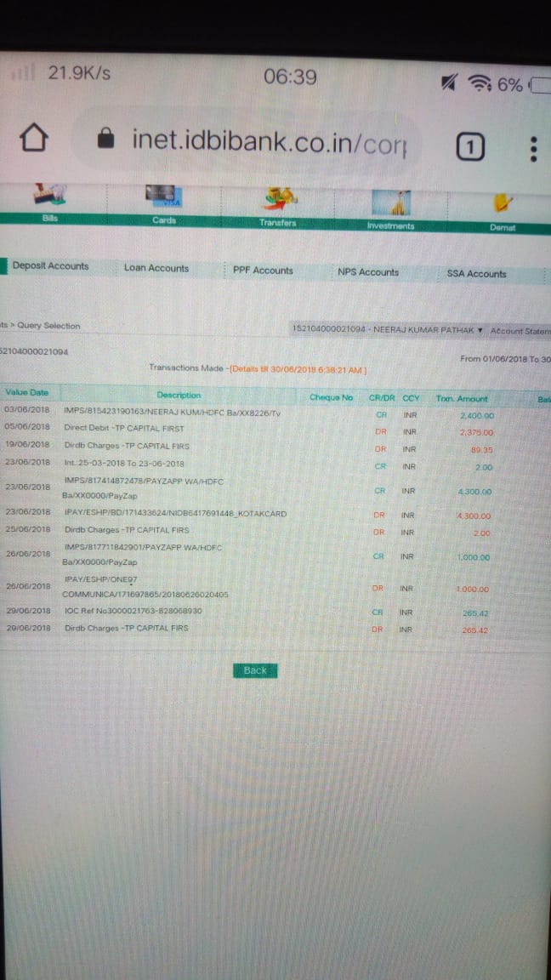Click the Value Date column header
This screenshot has width=551, height=980.
tap(27, 392)
